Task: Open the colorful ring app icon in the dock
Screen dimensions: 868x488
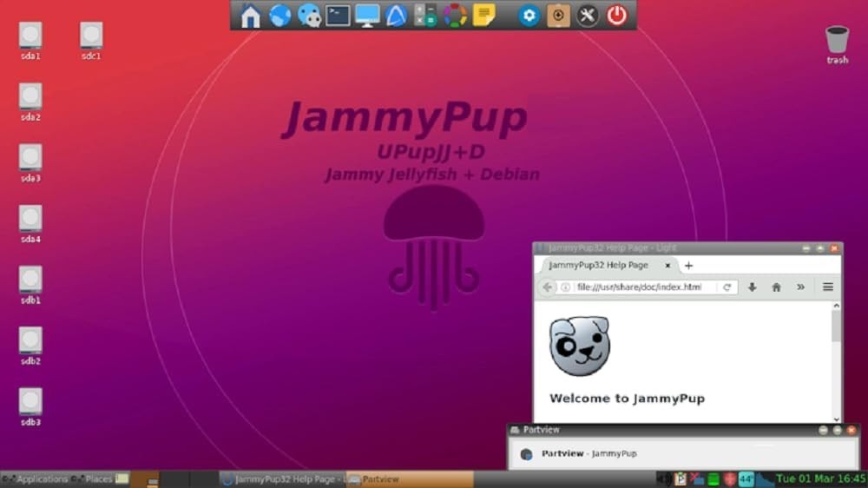Action: coord(455,16)
